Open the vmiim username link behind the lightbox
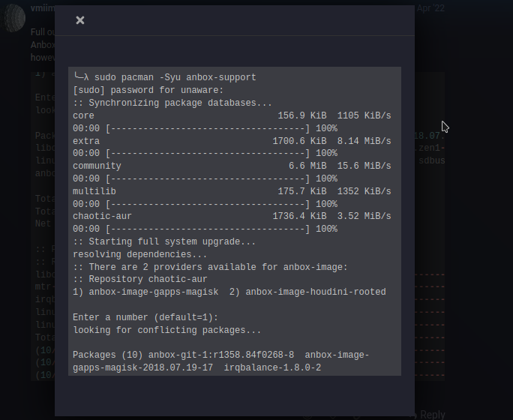Viewport: 513px width, 420px height. [x=43, y=8]
